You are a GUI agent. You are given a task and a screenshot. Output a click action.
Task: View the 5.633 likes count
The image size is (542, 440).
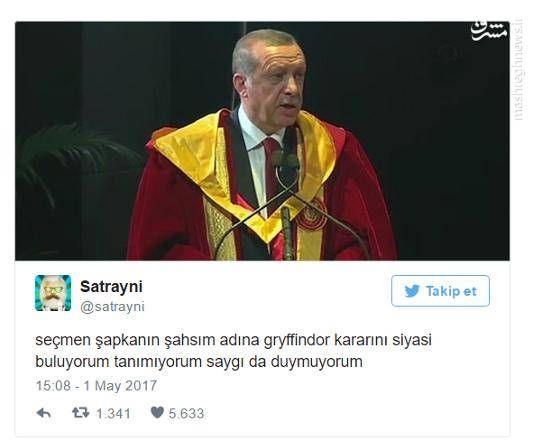pyautogui.click(x=186, y=413)
